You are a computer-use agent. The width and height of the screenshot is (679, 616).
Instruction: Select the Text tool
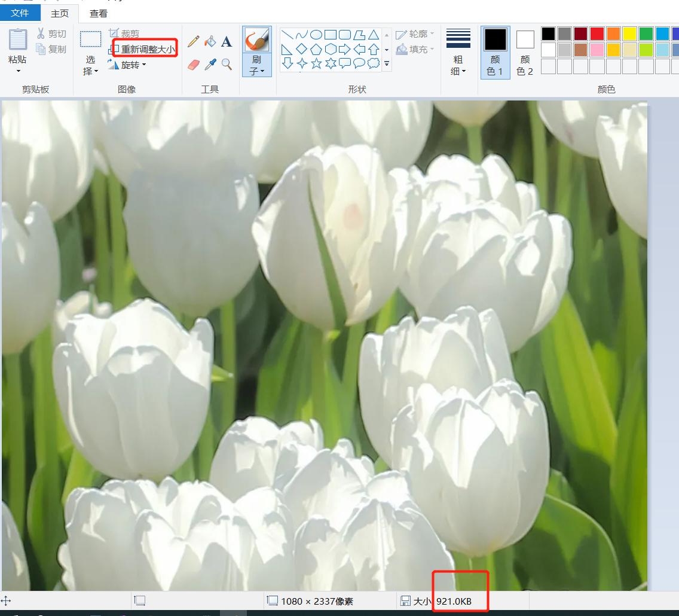coord(227,41)
